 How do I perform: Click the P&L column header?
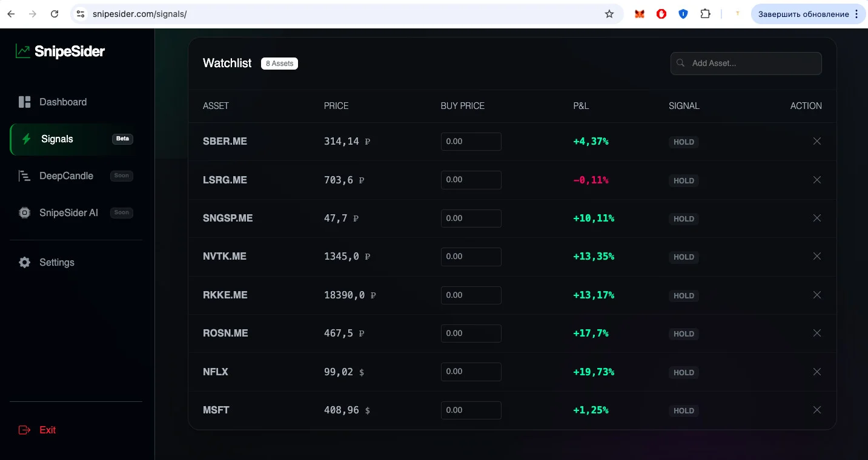(x=581, y=106)
